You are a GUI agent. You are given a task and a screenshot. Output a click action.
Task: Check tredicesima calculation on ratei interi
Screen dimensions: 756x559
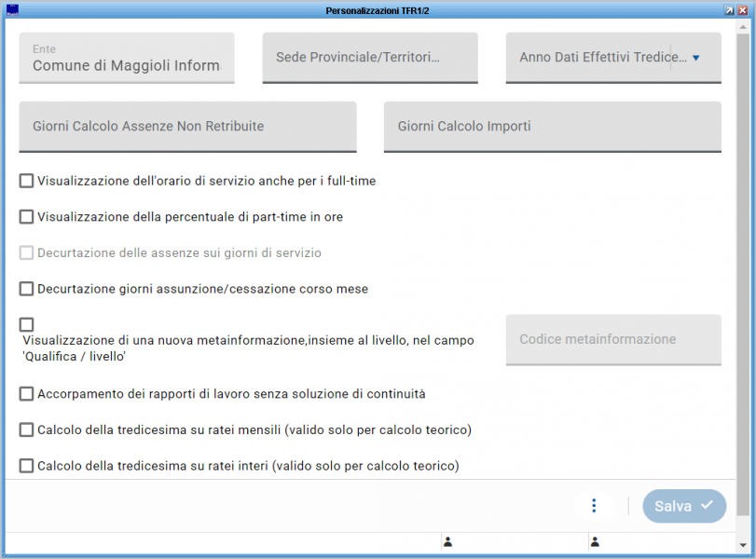click(26, 466)
